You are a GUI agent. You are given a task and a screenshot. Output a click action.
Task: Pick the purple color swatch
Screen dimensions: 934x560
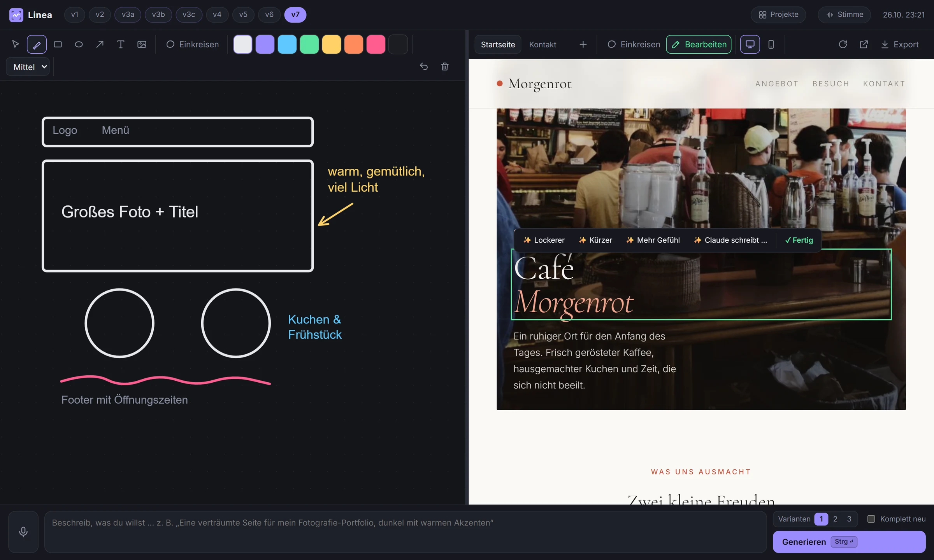tap(265, 44)
